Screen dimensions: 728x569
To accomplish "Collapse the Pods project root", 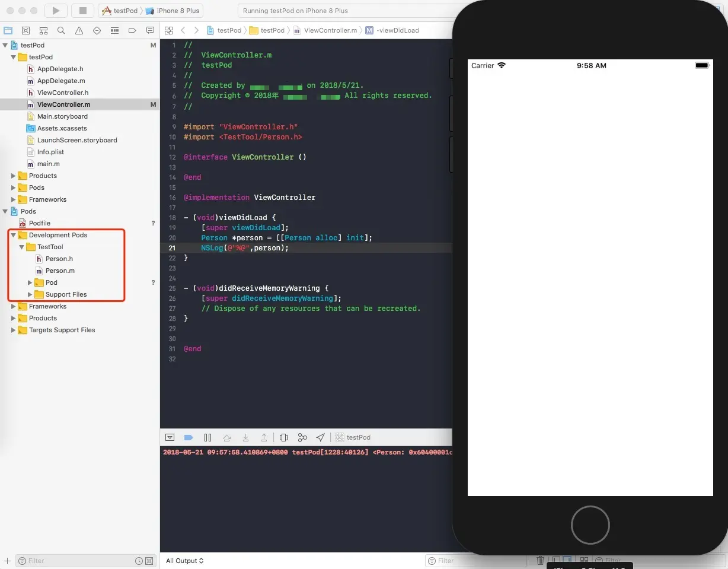I will click(x=5, y=211).
